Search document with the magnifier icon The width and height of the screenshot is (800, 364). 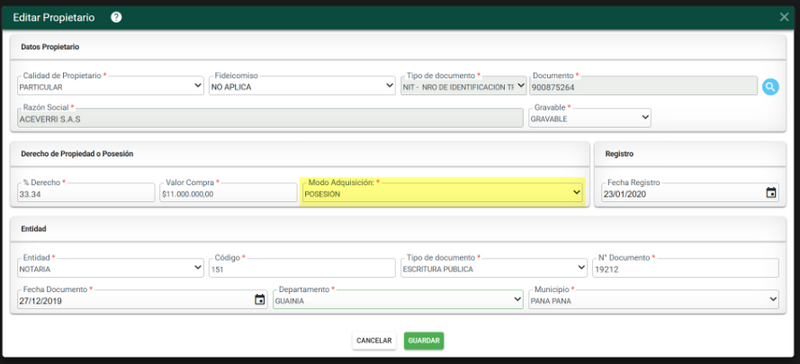click(x=770, y=87)
